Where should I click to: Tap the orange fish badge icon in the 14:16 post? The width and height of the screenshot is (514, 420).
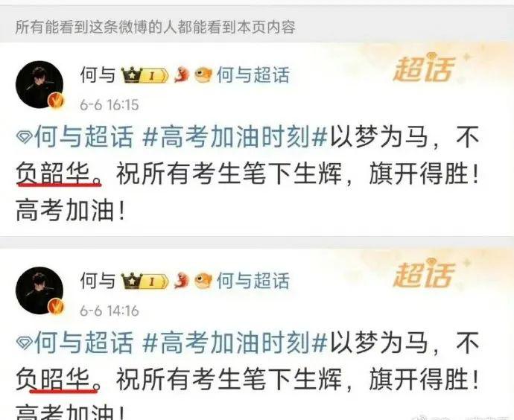coord(203,281)
